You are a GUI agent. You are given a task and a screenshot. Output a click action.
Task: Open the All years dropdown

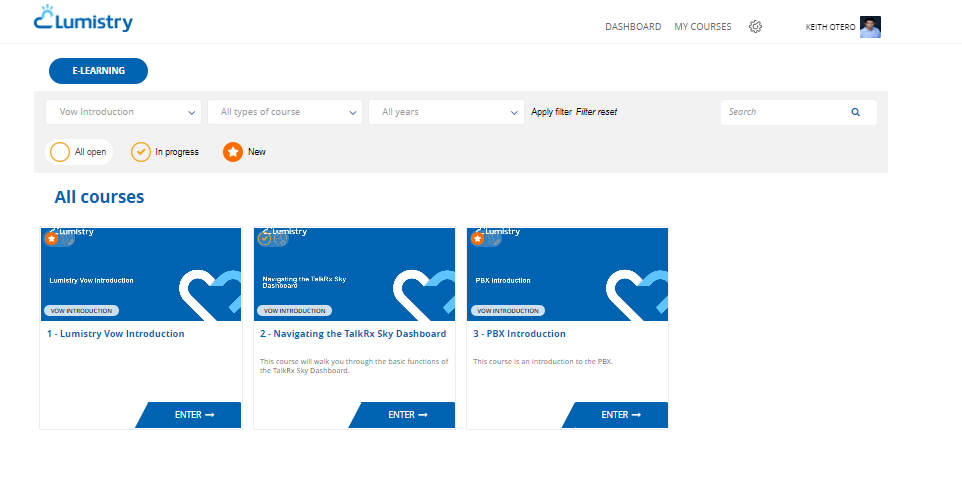tap(446, 112)
